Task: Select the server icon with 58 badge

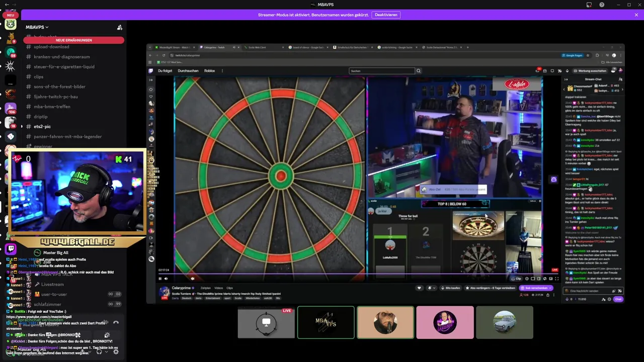Action: (11, 52)
